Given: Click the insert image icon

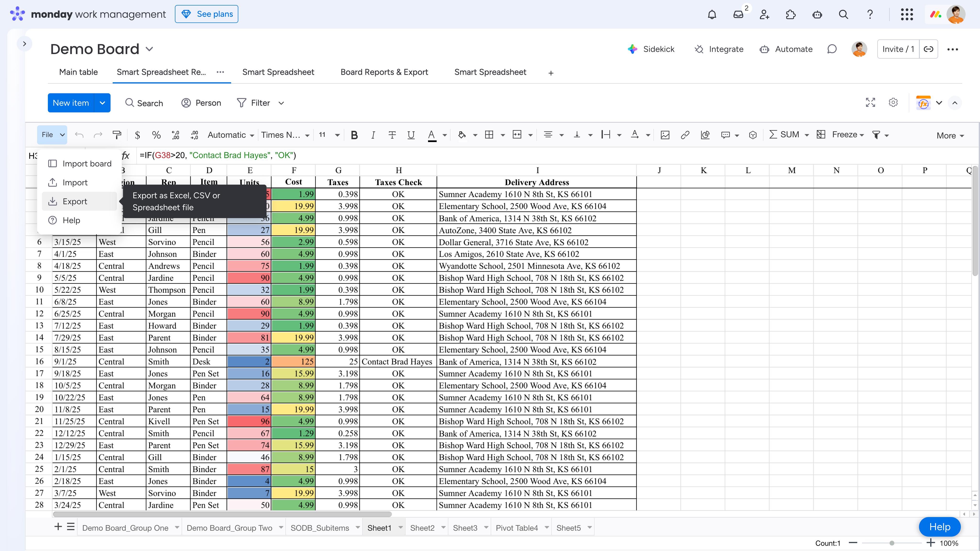Looking at the screenshot, I should [665, 135].
